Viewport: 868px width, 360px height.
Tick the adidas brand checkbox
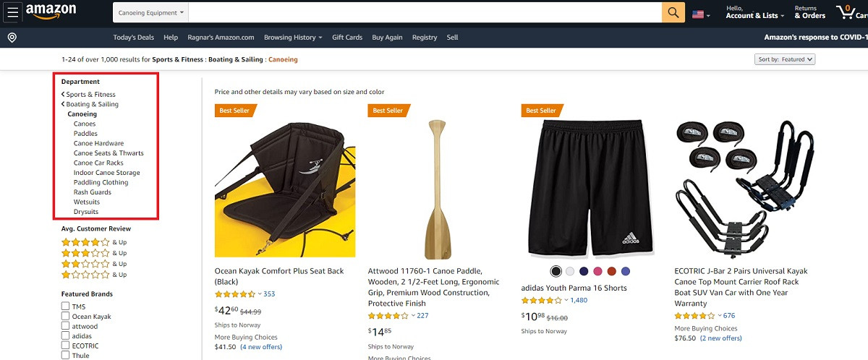pyautogui.click(x=66, y=335)
